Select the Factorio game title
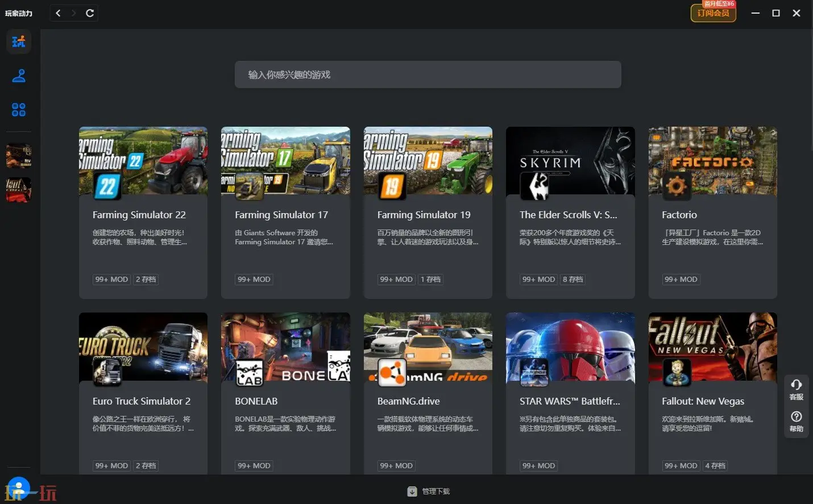The image size is (813, 504). point(679,215)
